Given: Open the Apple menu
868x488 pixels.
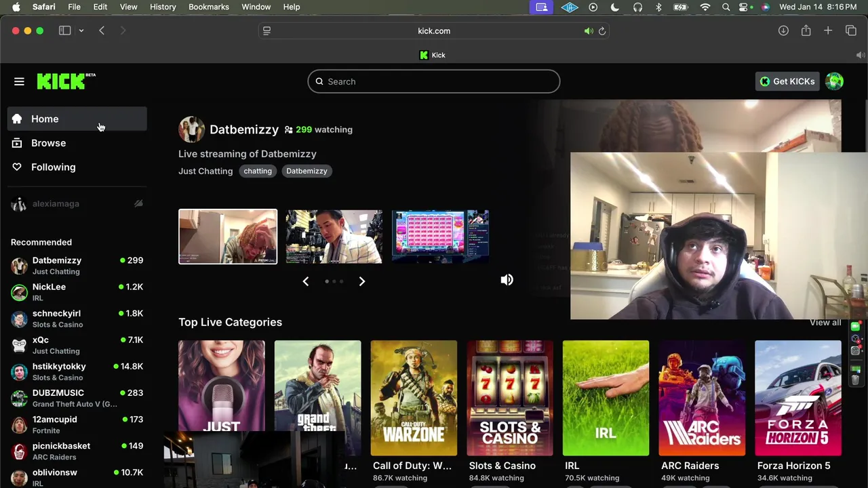Looking at the screenshot, I should point(16,7).
